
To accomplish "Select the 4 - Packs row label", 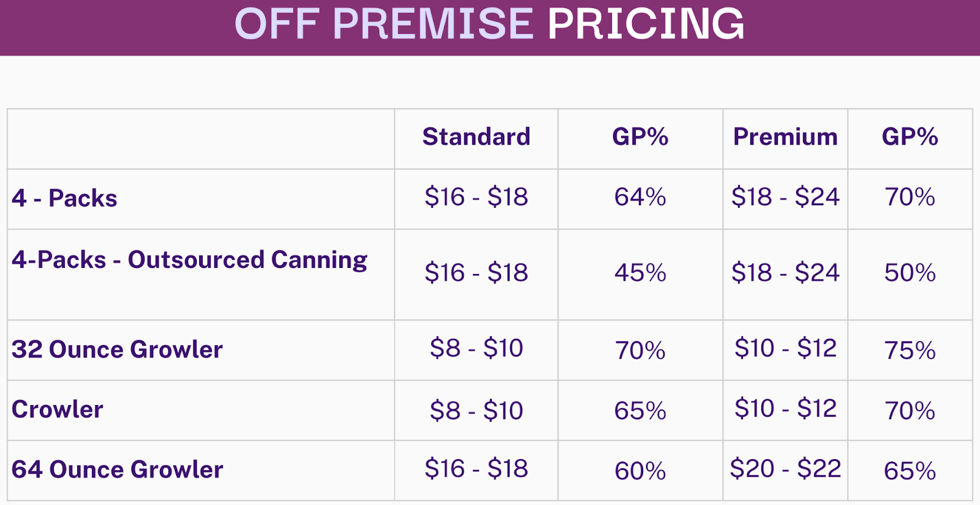I will pos(64,198).
